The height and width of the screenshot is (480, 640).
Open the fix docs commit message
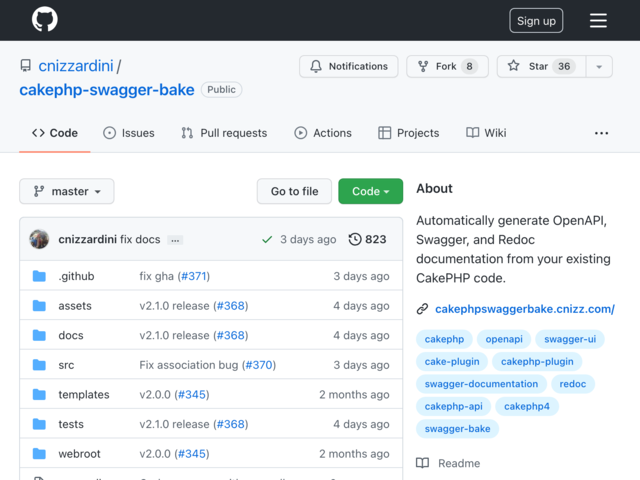click(x=140, y=239)
